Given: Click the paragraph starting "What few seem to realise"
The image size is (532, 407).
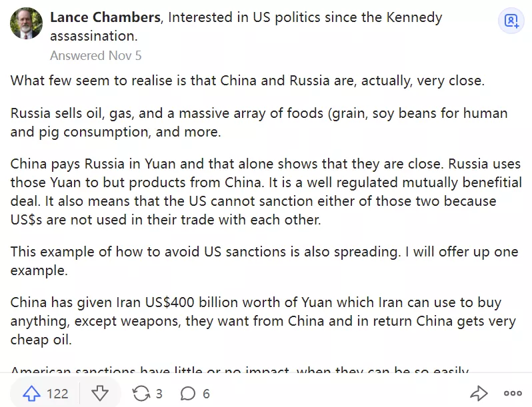Looking at the screenshot, I should [x=247, y=81].
